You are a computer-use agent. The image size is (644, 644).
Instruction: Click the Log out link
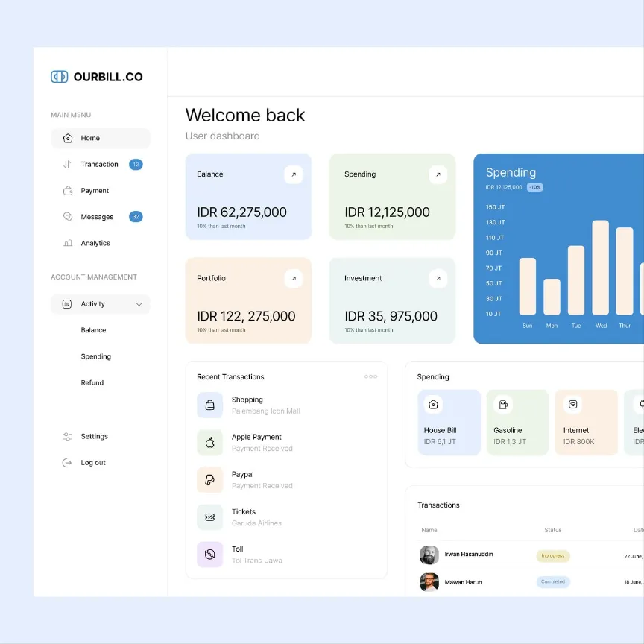(92, 463)
